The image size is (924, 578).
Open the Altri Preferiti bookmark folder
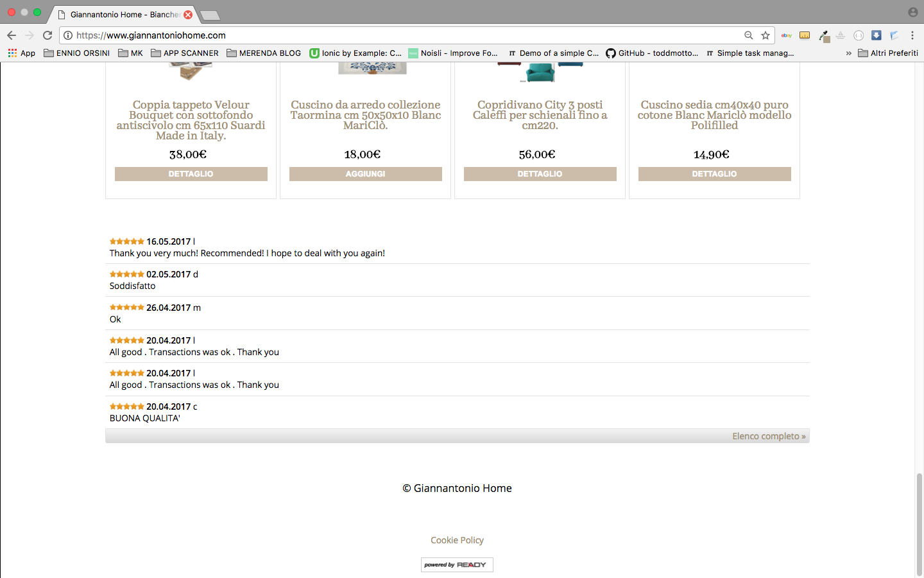coord(888,53)
